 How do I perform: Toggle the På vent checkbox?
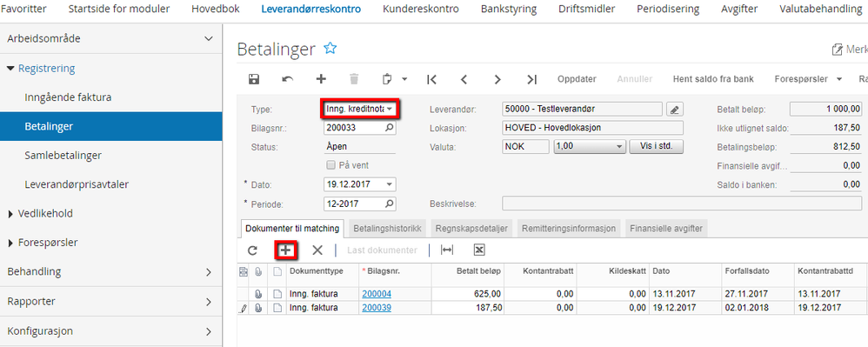click(x=331, y=165)
